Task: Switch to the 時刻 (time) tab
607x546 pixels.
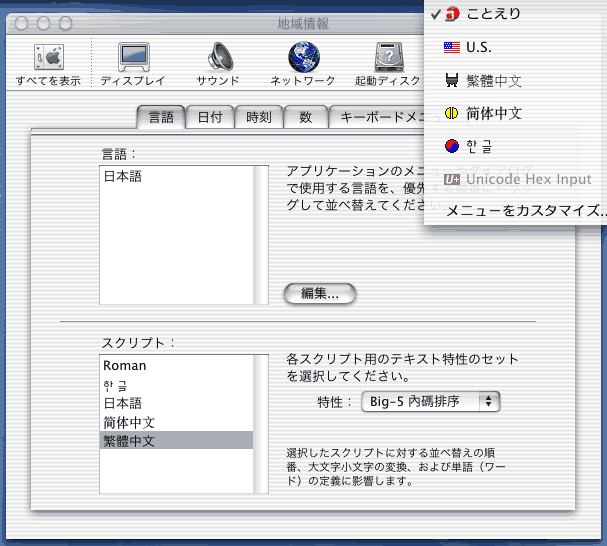Action: tap(259, 117)
